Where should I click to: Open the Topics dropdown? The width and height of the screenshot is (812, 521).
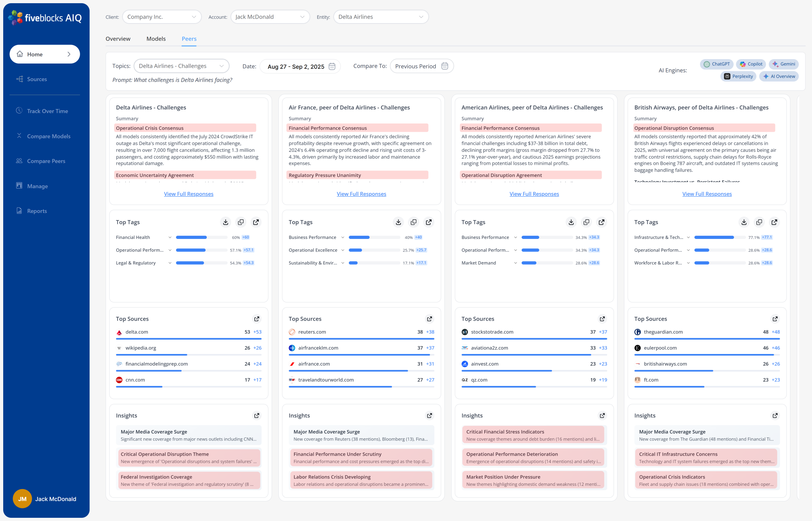[x=181, y=66]
